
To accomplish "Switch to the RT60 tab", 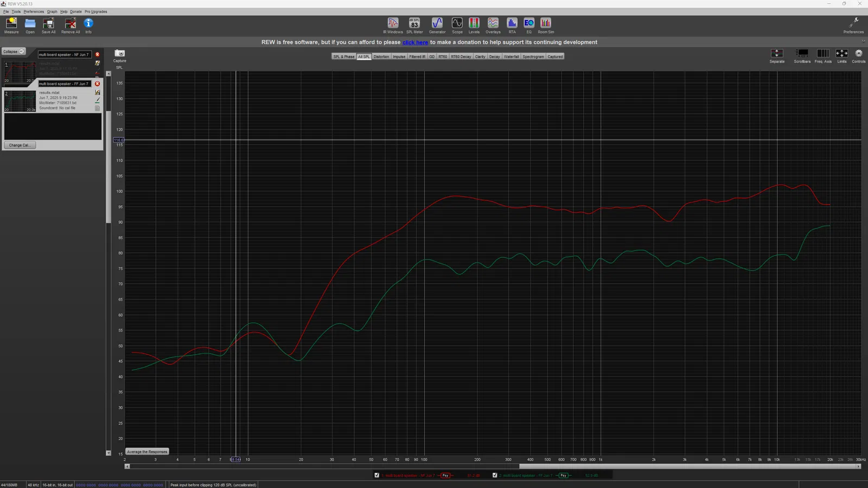I will 443,56.
